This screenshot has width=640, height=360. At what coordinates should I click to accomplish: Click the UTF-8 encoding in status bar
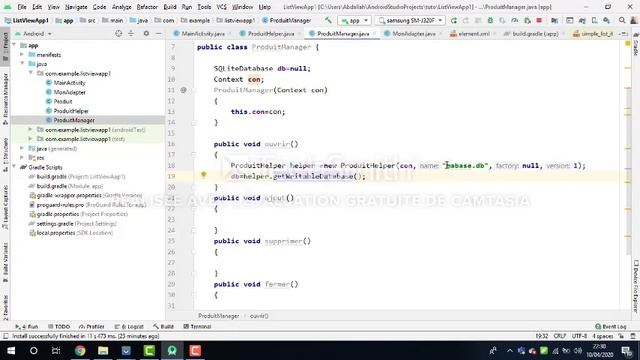[x=579, y=336]
